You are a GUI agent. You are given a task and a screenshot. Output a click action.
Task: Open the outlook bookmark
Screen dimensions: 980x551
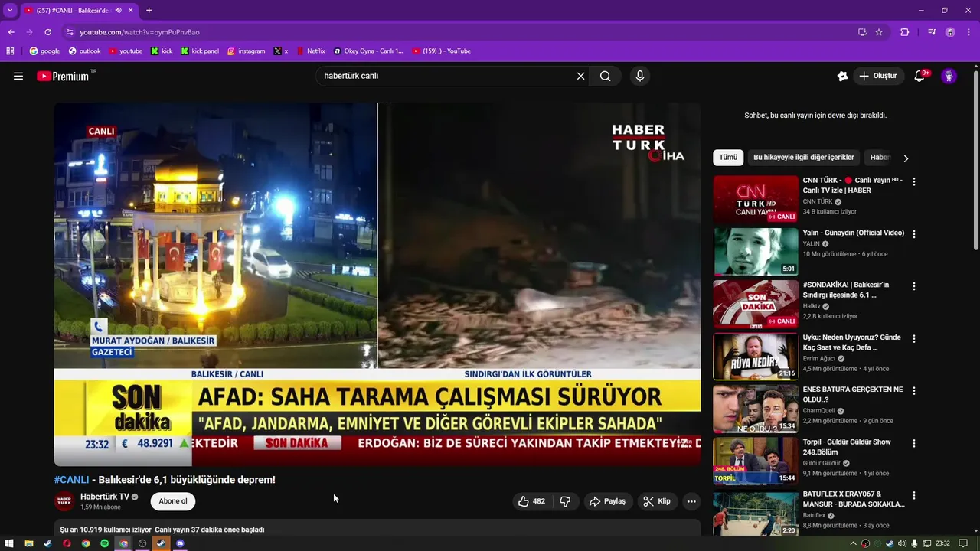click(x=84, y=51)
